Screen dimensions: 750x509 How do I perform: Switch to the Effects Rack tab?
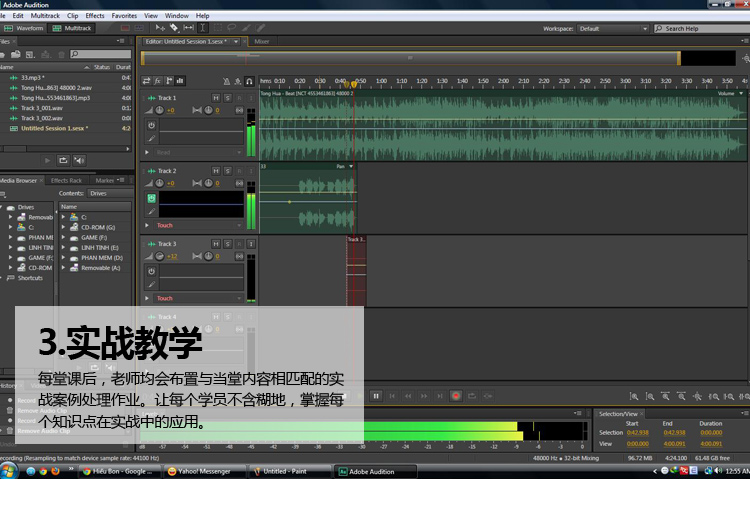click(x=66, y=180)
